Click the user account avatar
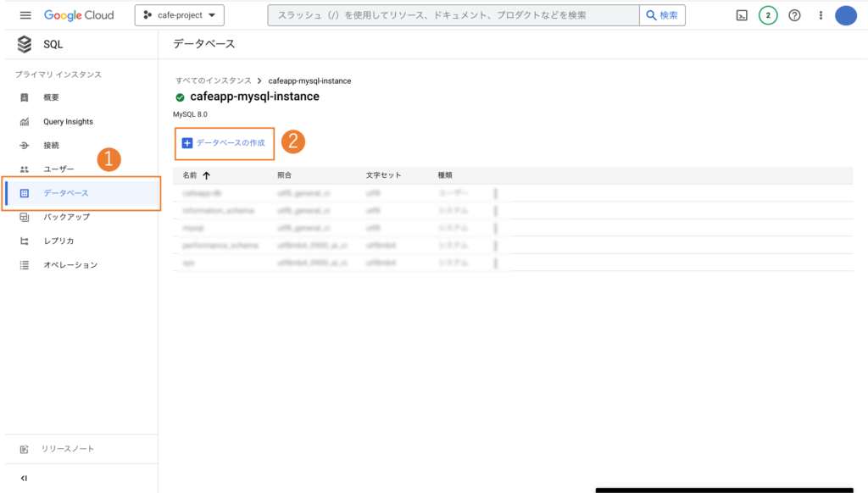This screenshot has height=493, width=868. (846, 15)
